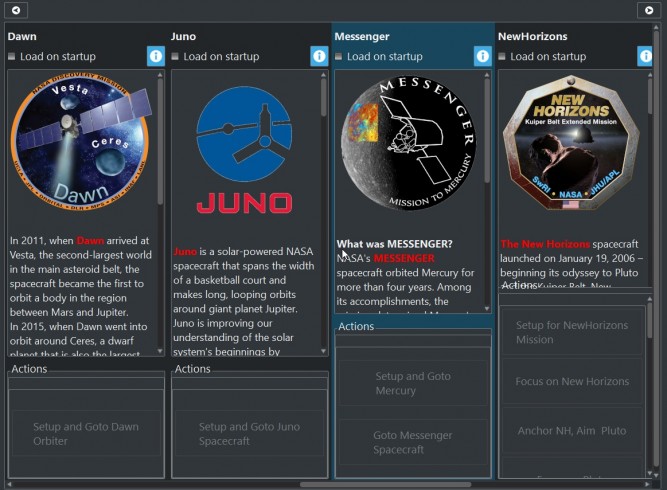
Task: Run Setup and Goto Dawn Orbiter action
Action: (86, 433)
